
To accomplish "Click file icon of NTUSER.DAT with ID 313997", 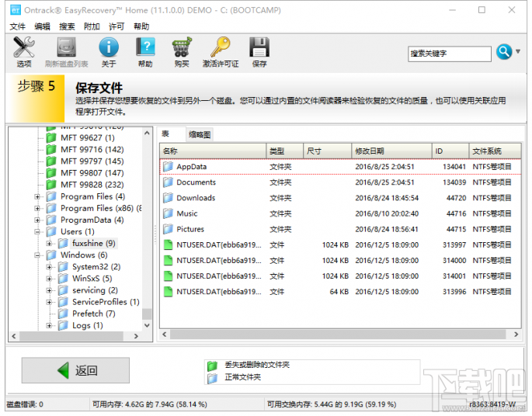I will (168, 244).
